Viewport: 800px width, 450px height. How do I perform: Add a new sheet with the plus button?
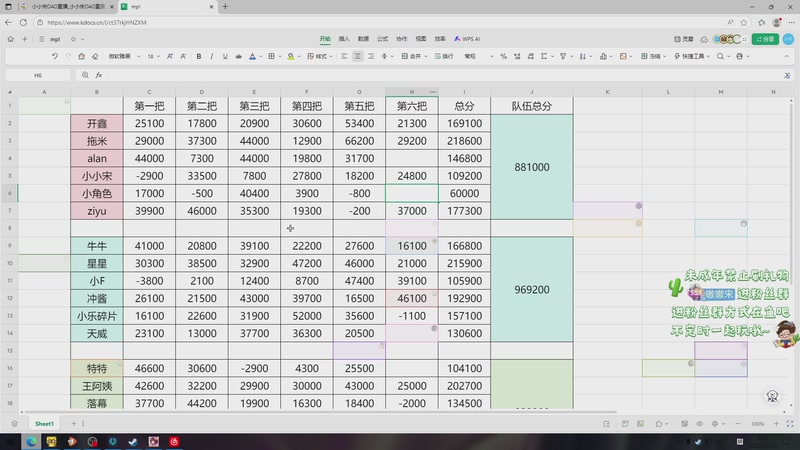[x=73, y=423]
